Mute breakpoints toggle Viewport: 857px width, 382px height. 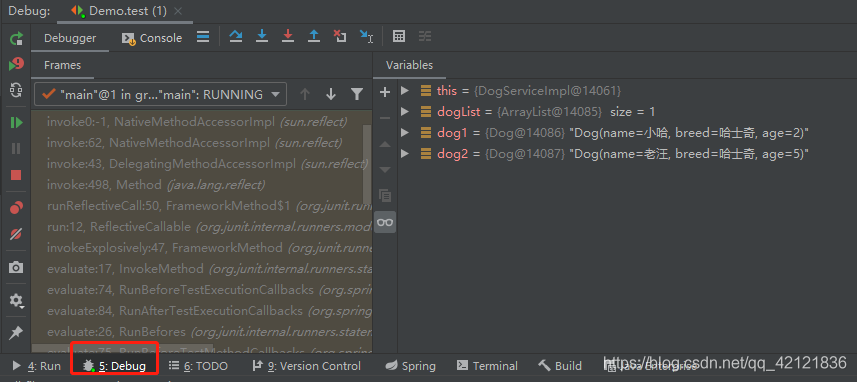[x=16, y=234]
